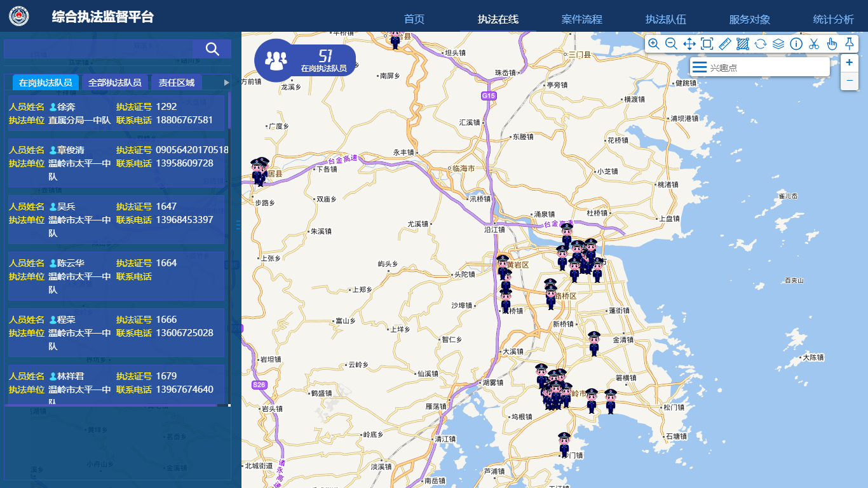Select the scissors clip tool
868x488 pixels.
tap(814, 44)
